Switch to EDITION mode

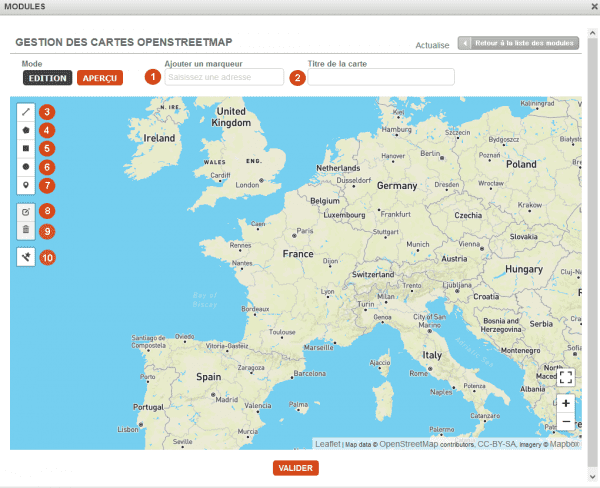[x=47, y=78]
